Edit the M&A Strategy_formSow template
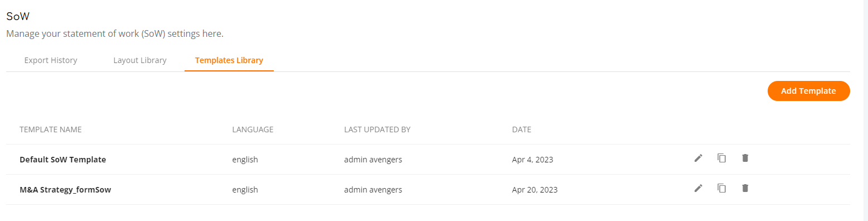 pos(698,189)
